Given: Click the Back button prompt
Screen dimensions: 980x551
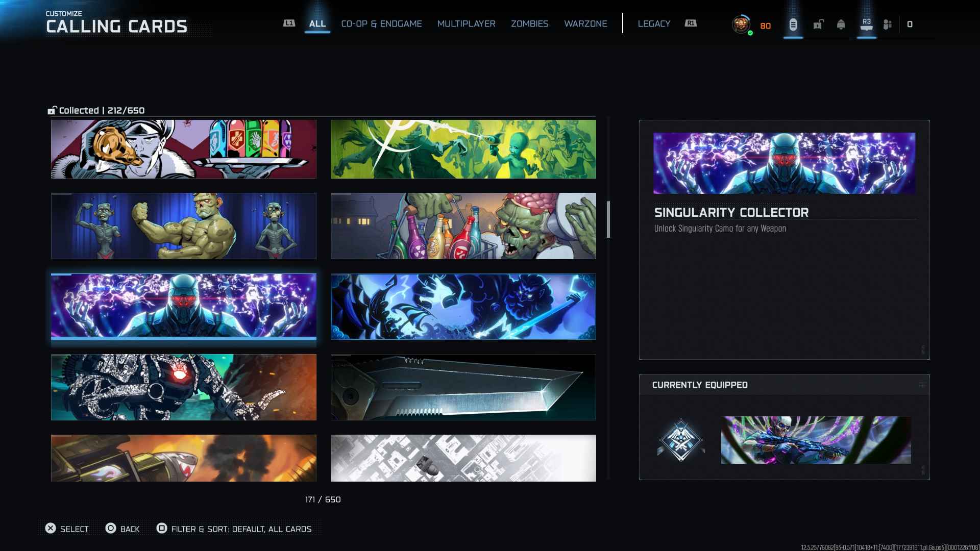Looking at the screenshot, I should (122, 529).
